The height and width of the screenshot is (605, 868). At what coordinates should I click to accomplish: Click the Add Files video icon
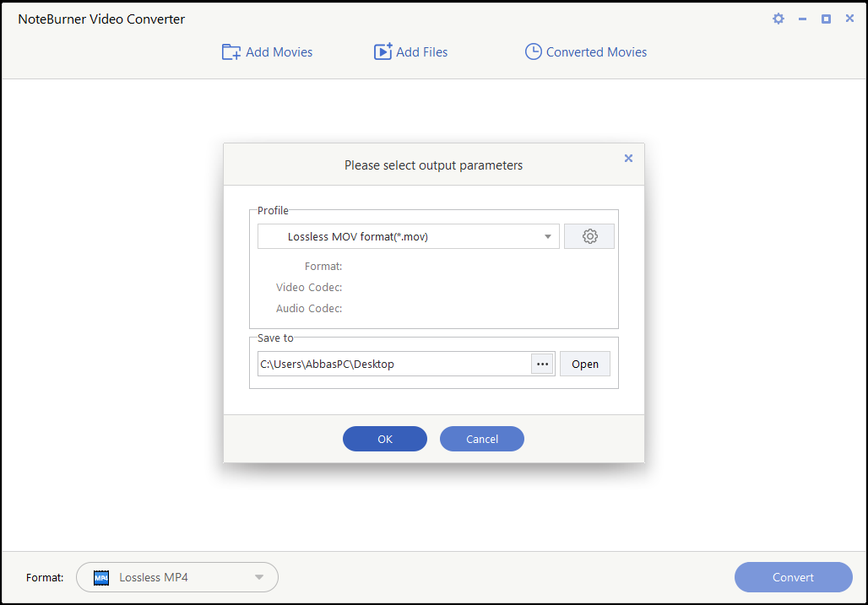(382, 51)
